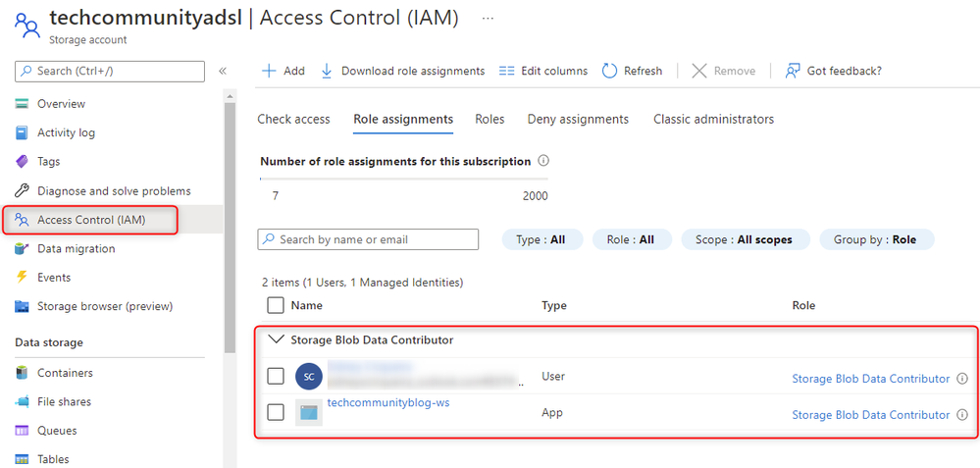Click the Data migration icon
Screen dimensions: 980x468
point(22,248)
